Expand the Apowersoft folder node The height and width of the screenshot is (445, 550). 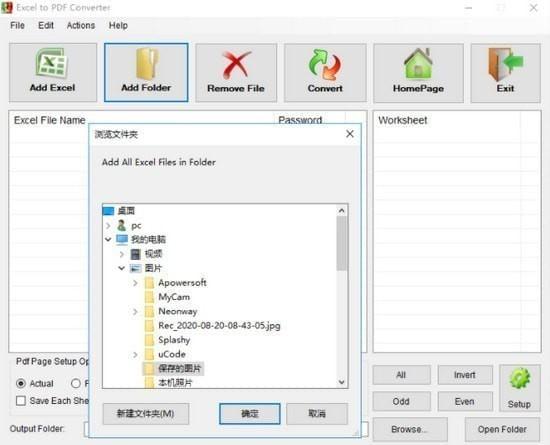point(135,283)
